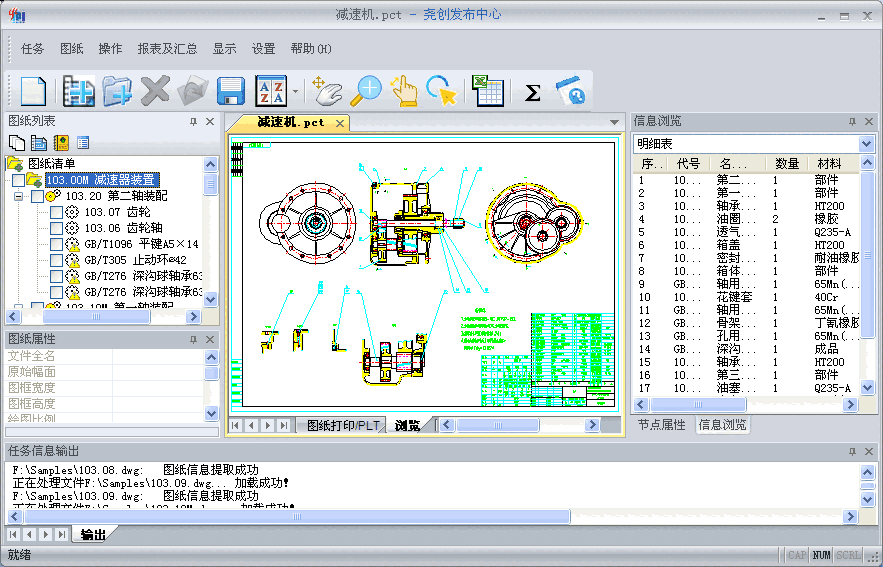
Task: Open the sort icon dropdown arrow
Action: click(x=295, y=91)
